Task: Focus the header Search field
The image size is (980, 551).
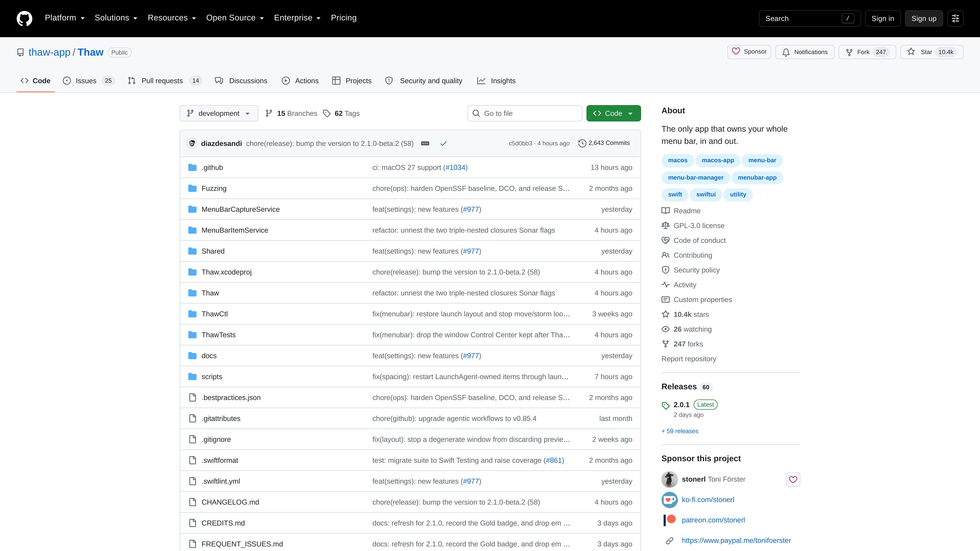Action: (x=810, y=18)
